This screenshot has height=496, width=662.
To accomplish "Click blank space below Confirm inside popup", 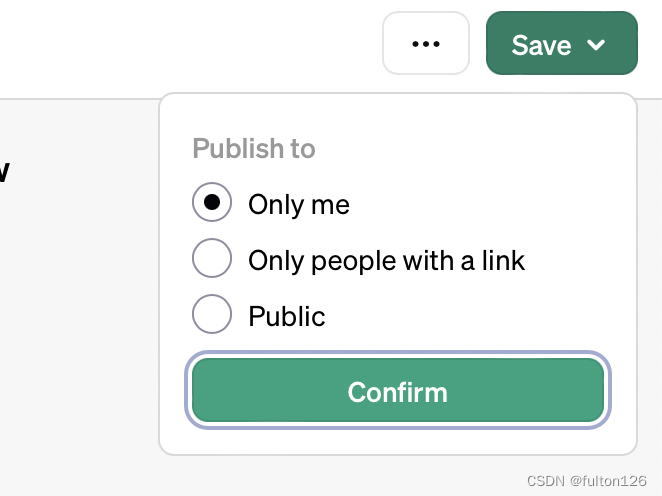I will 398,441.
